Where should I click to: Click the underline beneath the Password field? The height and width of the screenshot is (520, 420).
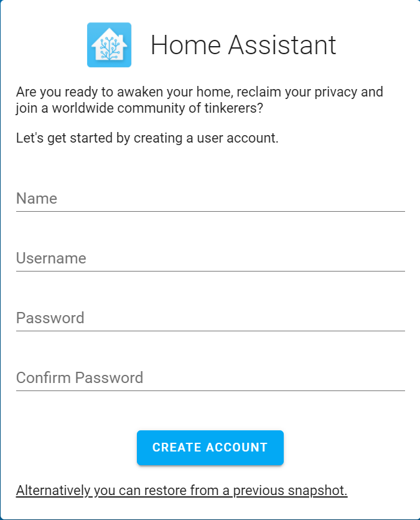210,331
